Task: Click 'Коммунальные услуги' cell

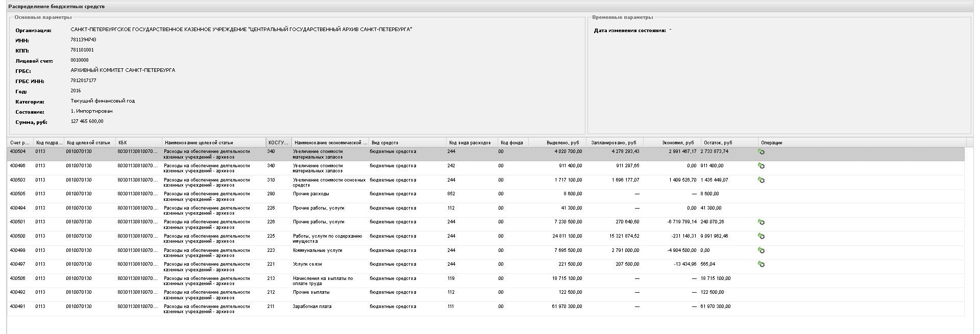Action: pos(317,250)
